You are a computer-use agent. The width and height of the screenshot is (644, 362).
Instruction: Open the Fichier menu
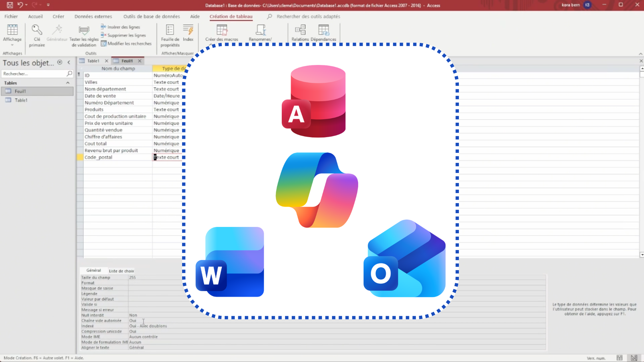coord(11,16)
